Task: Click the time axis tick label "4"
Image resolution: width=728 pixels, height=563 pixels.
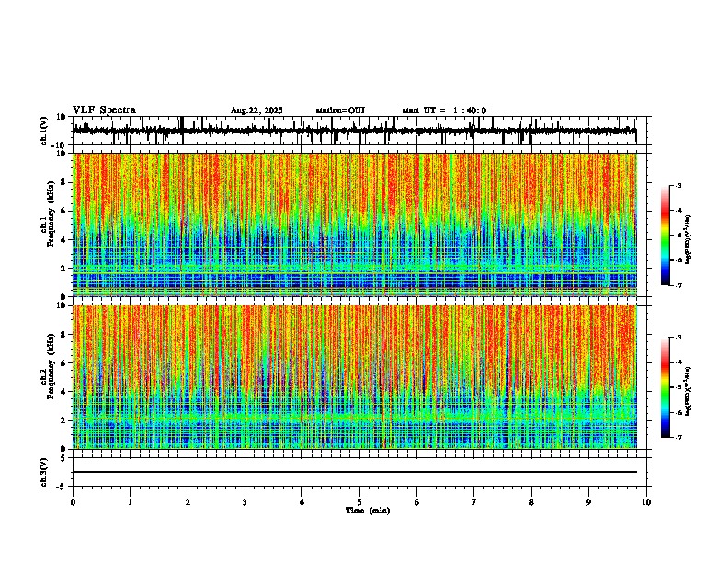Action: pyautogui.click(x=301, y=502)
